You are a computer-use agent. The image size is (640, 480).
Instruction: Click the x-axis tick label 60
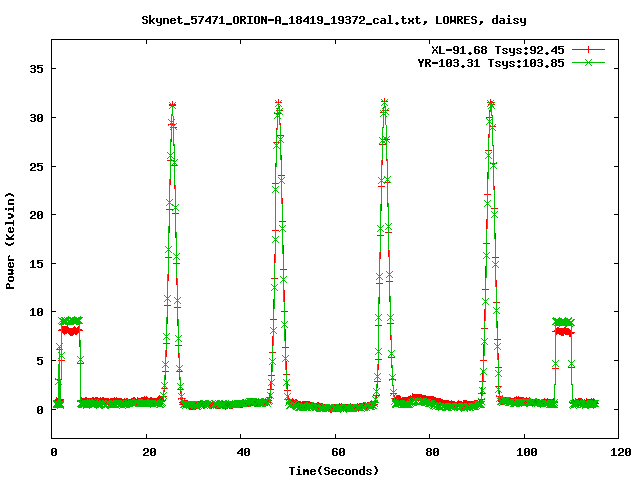[338, 452]
